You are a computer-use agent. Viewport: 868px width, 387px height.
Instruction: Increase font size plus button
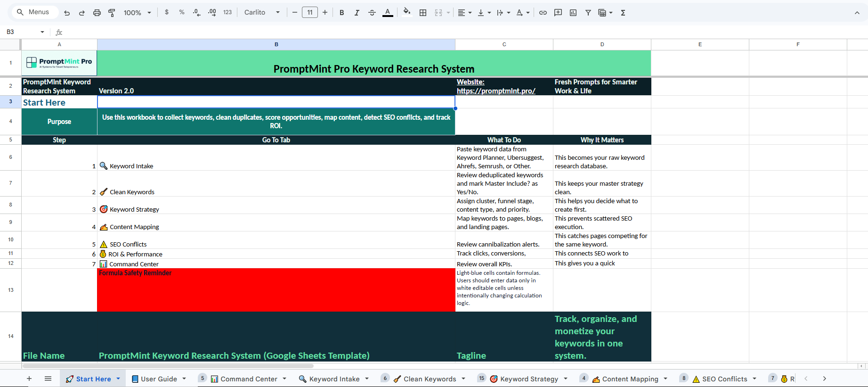point(325,12)
